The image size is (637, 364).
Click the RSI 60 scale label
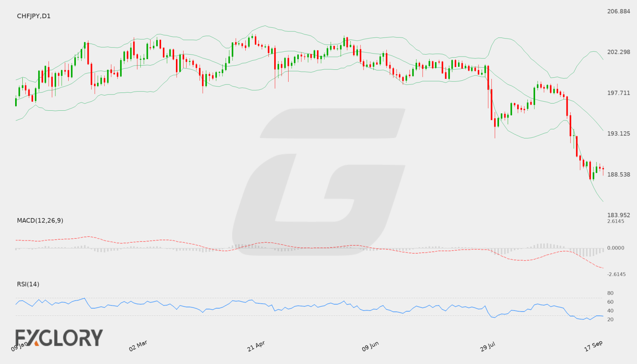coord(610,302)
